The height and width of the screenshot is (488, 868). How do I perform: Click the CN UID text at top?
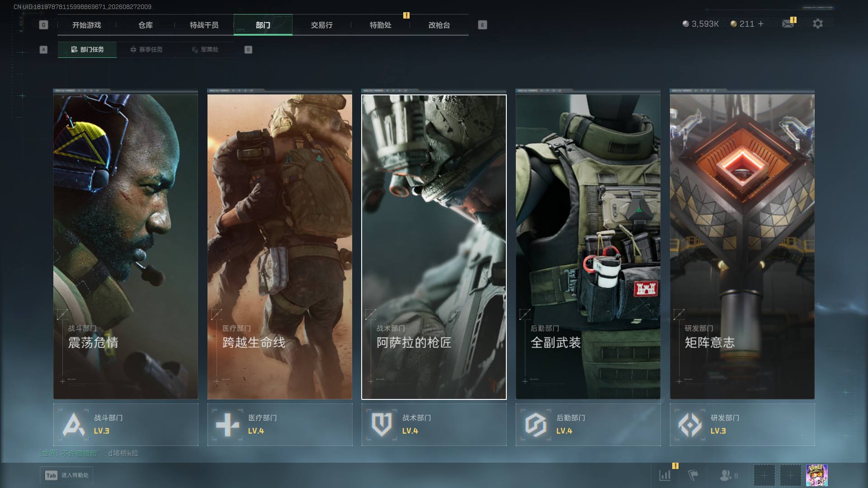click(x=83, y=7)
